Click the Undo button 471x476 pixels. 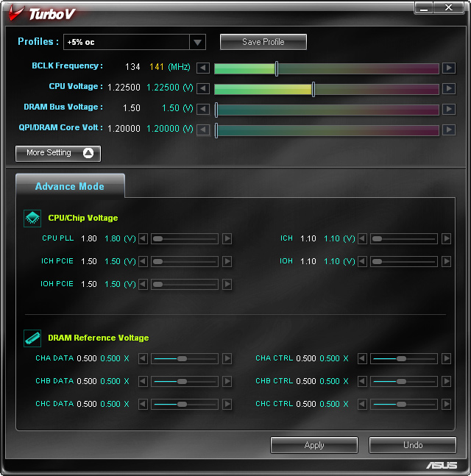coord(413,445)
